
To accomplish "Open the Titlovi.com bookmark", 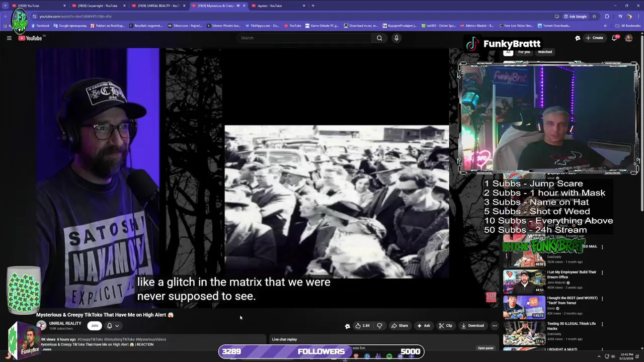I will [185, 26].
